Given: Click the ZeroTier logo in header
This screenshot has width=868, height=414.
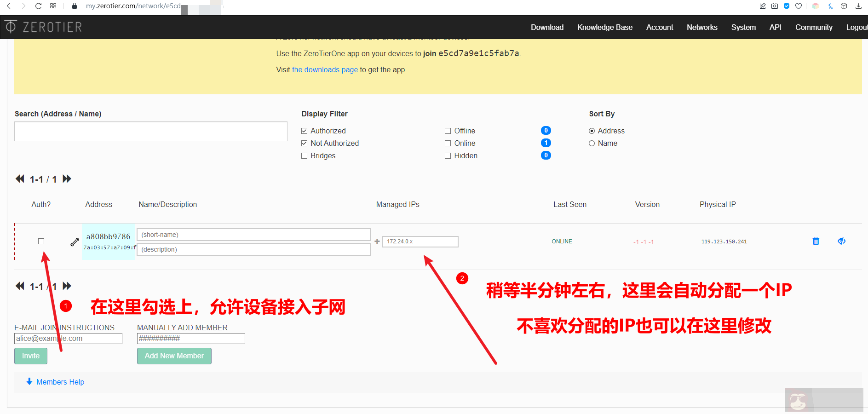Looking at the screenshot, I should (44, 27).
